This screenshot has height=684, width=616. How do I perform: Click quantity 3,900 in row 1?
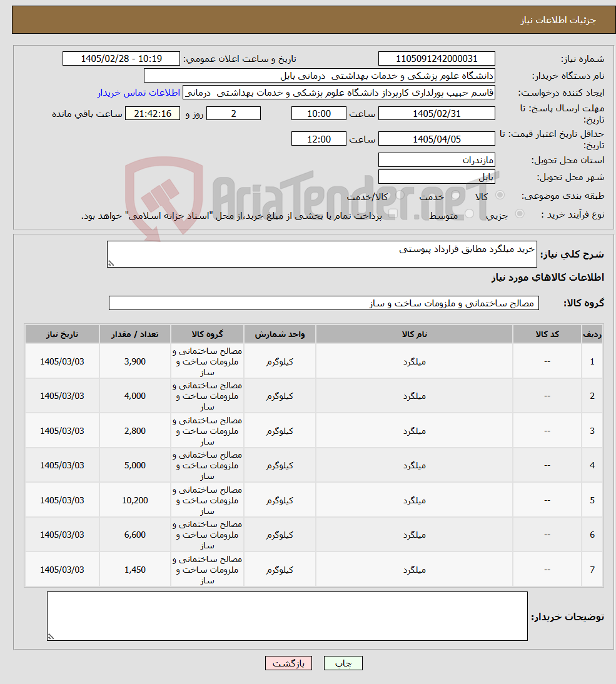(135, 361)
